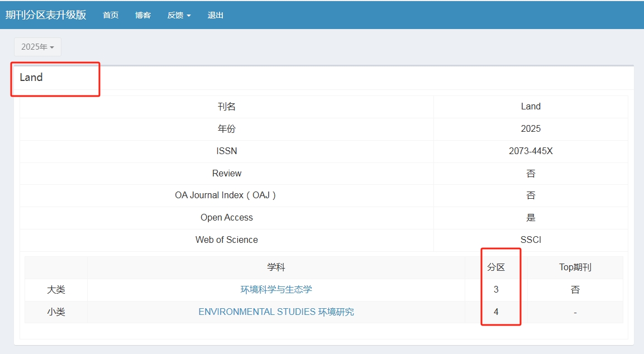The height and width of the screenshot is (354, 644).
Task: Click the 否 value in Review row
Action: coord(531,174)
